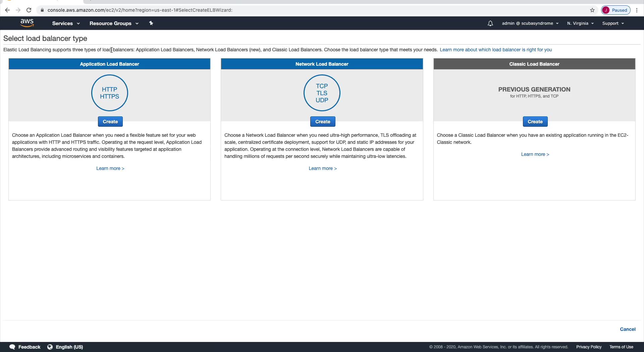Click the Application Load Balancer header

[109, 64]
